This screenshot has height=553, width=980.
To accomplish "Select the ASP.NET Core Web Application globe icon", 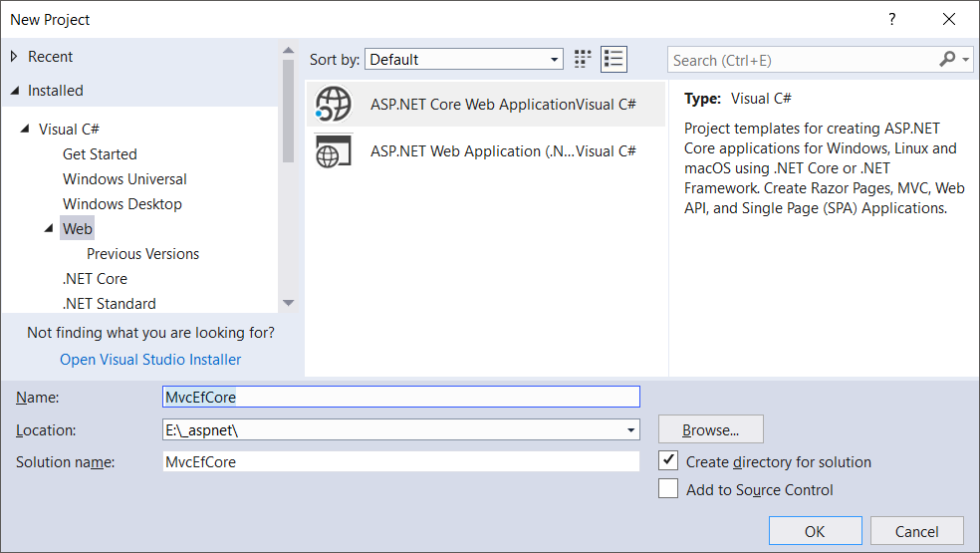I will pyautogui.click(x=333, y=104).
